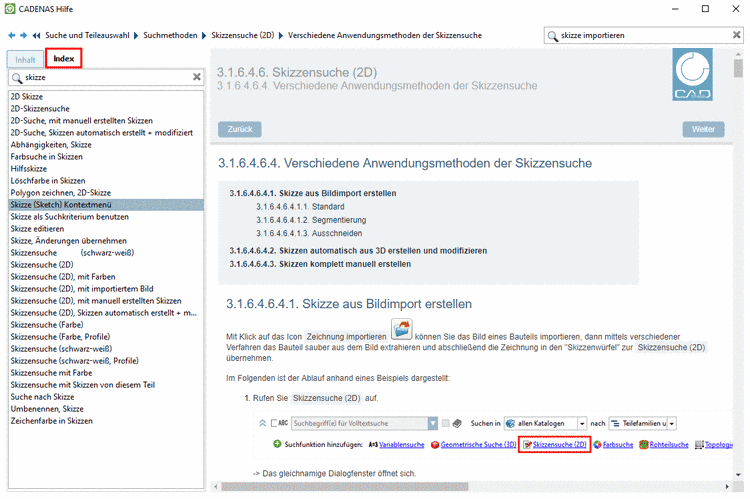Toggle the ABC full-text search checkbox

274,423
